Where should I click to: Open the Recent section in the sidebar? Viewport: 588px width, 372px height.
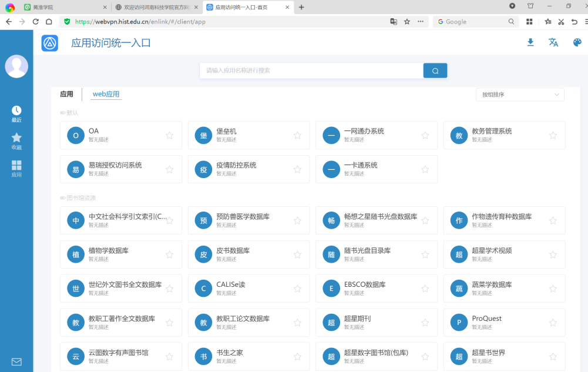click(16, 114)
